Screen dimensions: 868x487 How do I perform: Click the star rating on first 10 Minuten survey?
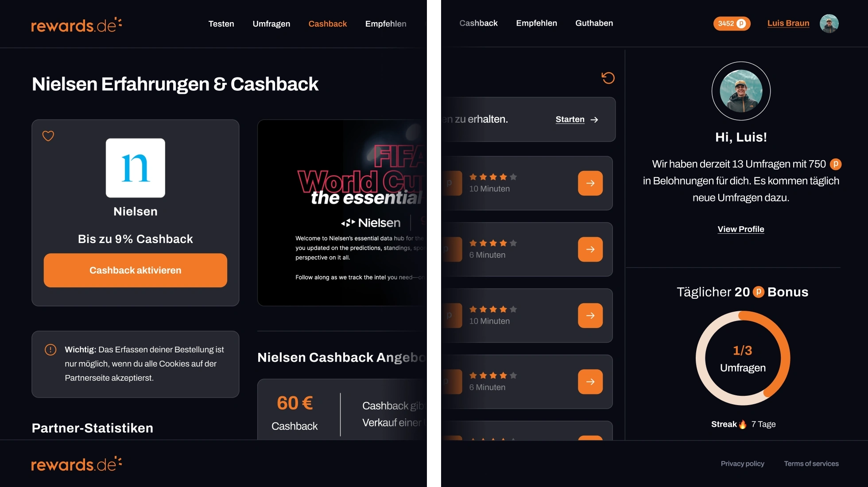point(493,177)
